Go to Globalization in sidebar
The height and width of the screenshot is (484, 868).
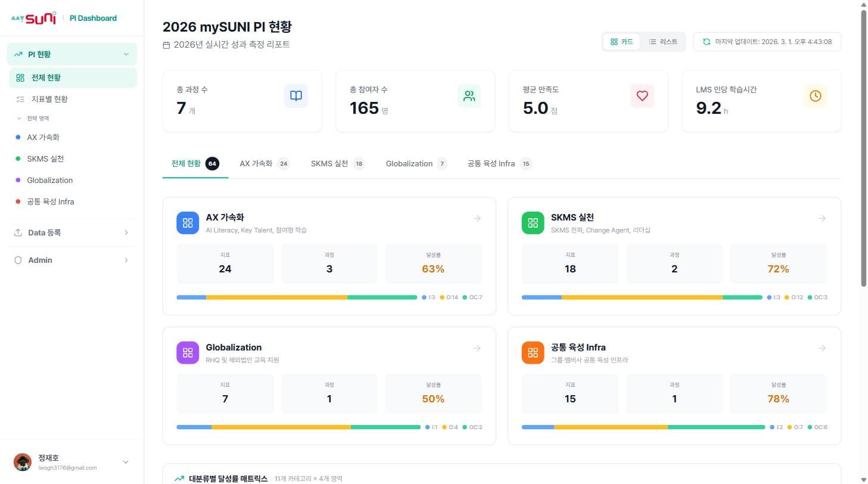tap(73, 180)
